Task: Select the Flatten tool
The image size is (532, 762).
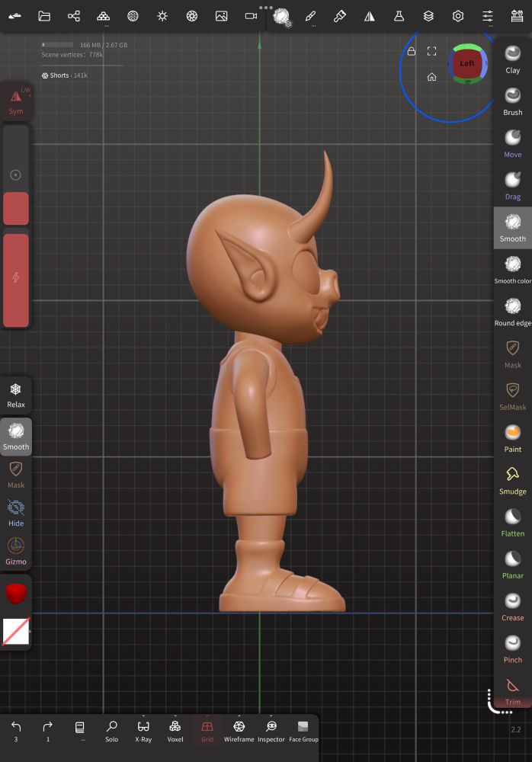Action: click(512, 523)
